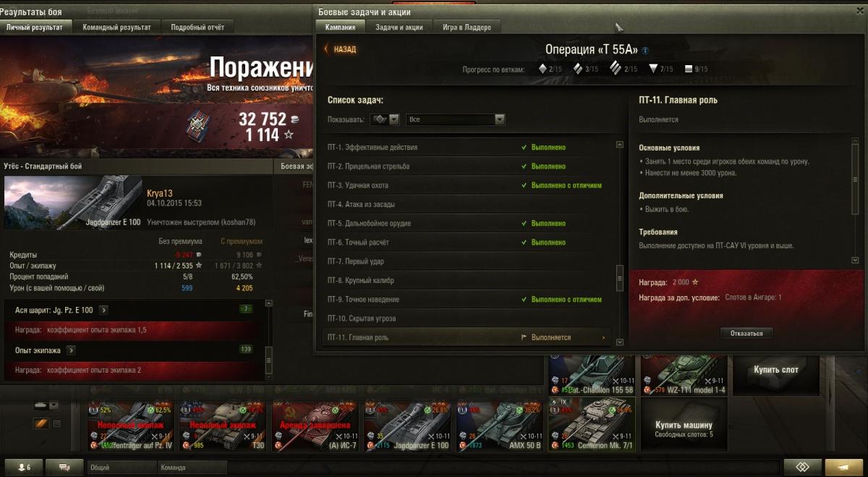Select task ПТ-4. Атака из засады

pos(467,204)
